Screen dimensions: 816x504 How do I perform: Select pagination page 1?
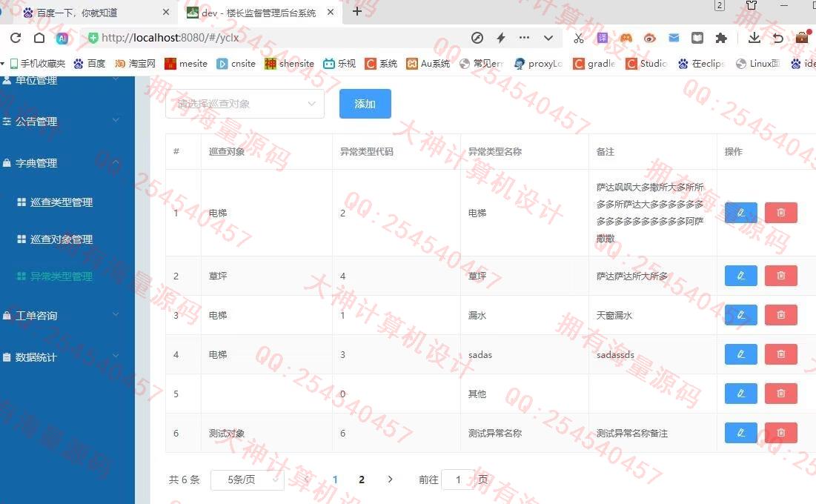click(x=335, y=480)
